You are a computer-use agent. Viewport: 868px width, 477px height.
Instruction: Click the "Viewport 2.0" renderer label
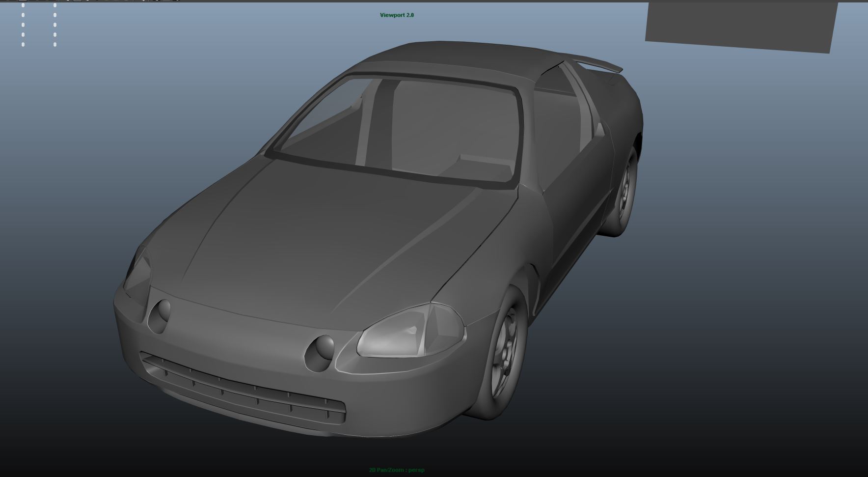point(397,15)
